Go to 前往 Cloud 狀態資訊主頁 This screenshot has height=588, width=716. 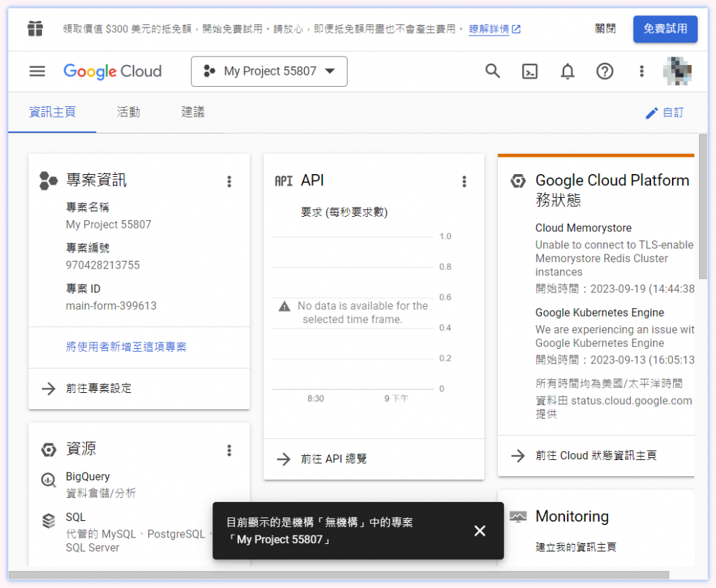tap(596, 456)
